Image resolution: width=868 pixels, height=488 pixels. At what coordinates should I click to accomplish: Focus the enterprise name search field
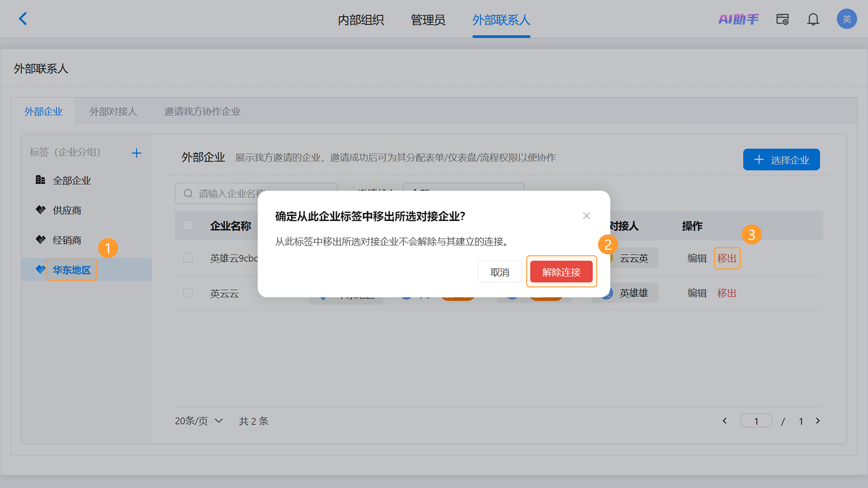pos(256,193)
